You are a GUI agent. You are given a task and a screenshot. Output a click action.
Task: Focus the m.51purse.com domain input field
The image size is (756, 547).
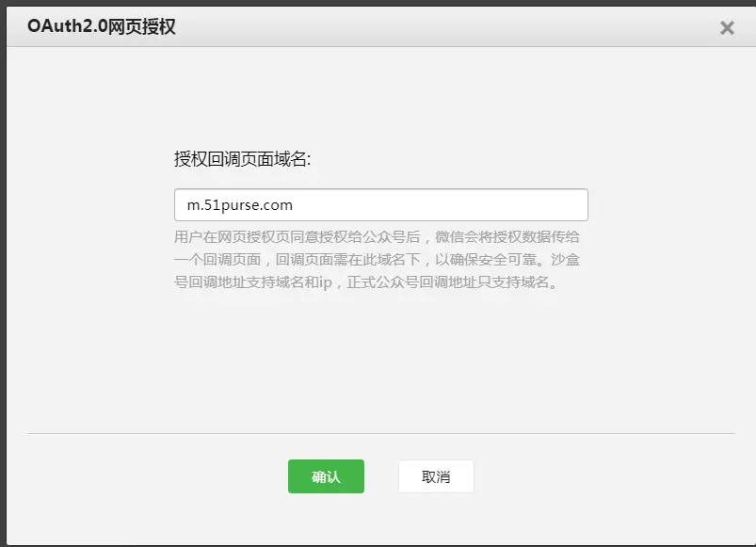click(x=381, y=205)
